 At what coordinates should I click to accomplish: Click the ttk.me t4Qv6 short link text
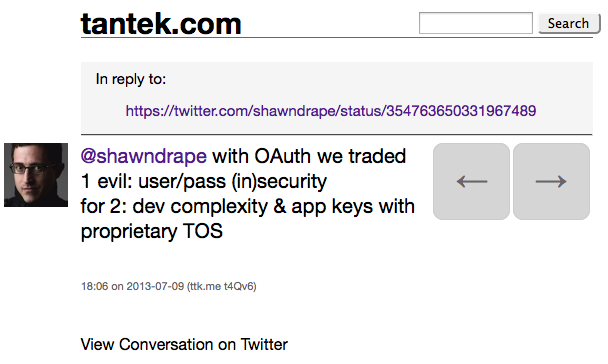[x=221, y=286]
